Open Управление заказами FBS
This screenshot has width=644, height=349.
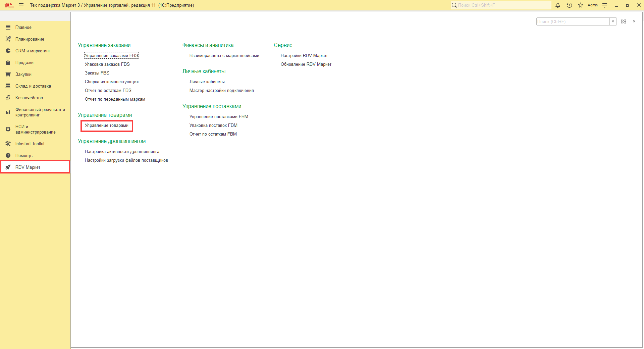(111, 55)
